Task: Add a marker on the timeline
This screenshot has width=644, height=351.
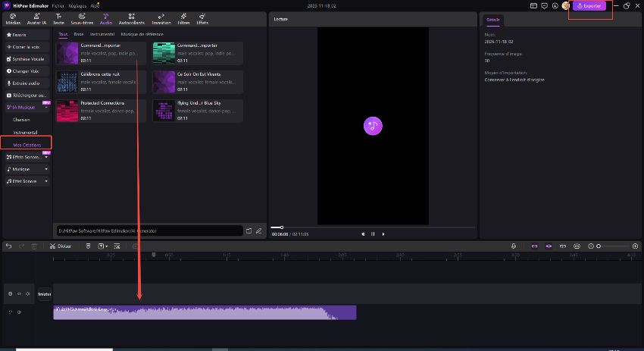Action: pos(88,246)
